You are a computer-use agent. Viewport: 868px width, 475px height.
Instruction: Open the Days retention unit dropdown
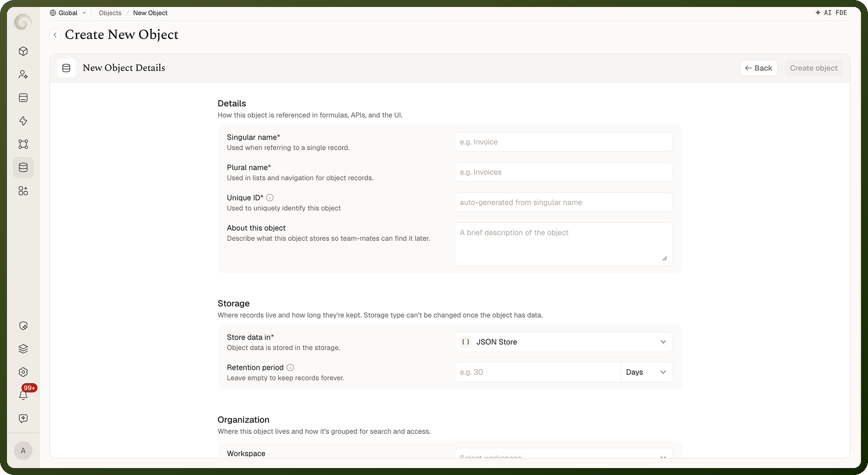[647, 372]
